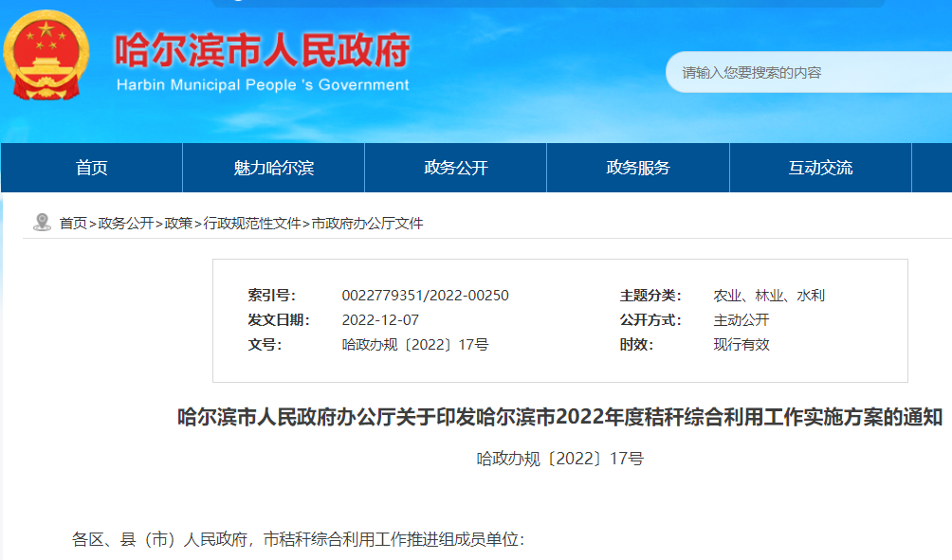This screenshot has width=952, height=560.
Task: Click the 哈尔滨市人民政府 site title
Action: [263, 51]
